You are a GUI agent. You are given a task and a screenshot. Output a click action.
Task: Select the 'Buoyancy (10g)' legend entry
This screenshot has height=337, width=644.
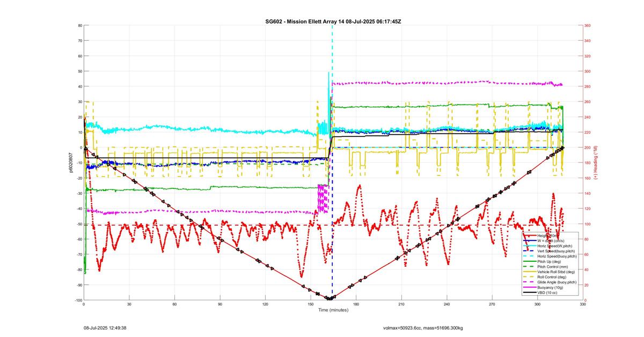click(543, 287)
